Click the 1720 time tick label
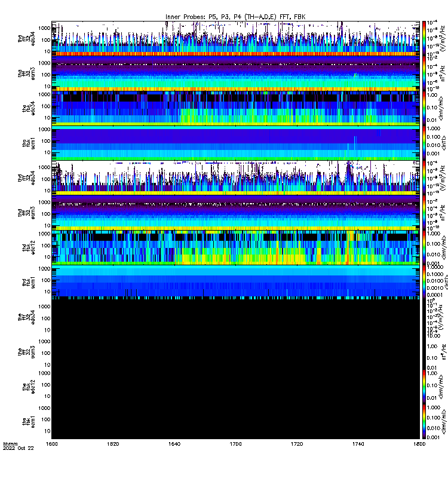This screenshot has width=448, height=478. tap(297, 444)
